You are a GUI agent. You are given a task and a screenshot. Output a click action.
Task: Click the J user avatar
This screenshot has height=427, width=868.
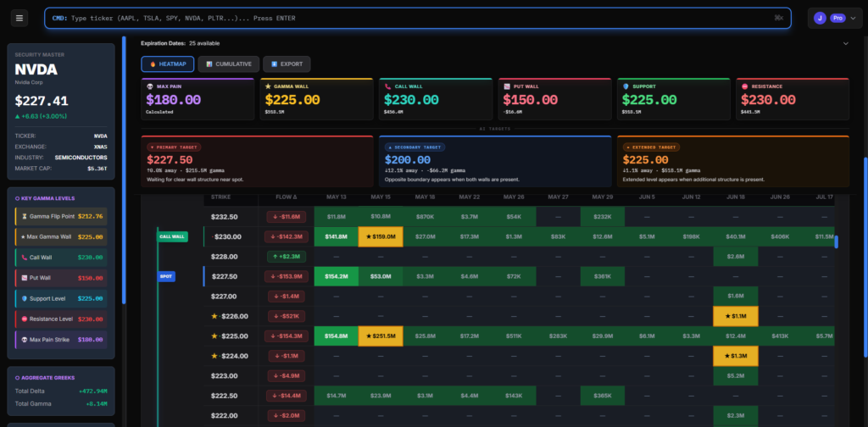click(x=820, y=19)
